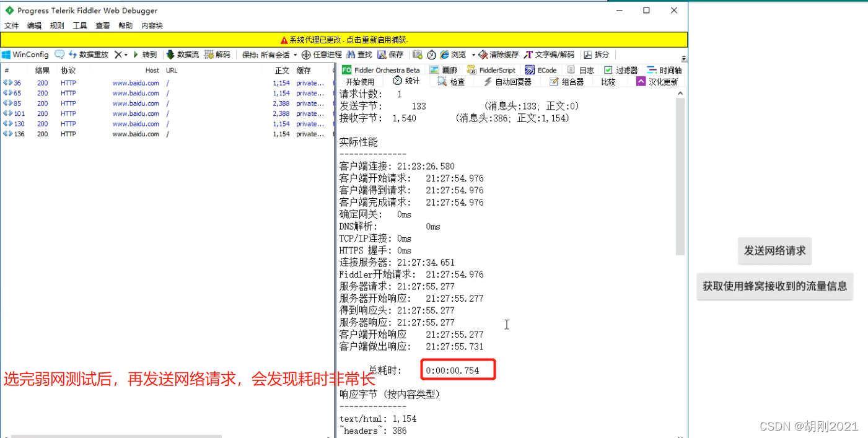
Task: Click scroll-up arrow of statistics panel
Action: 680,94
